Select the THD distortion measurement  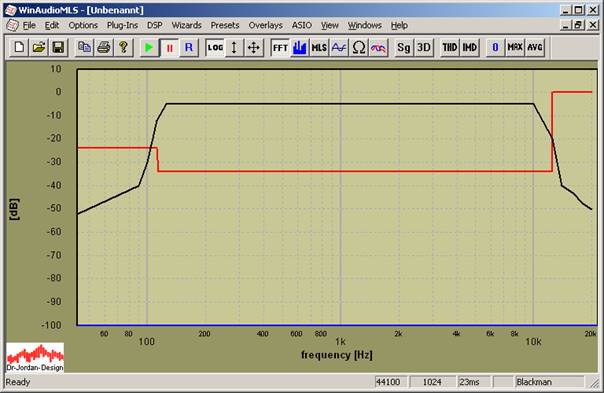(450, 48)
